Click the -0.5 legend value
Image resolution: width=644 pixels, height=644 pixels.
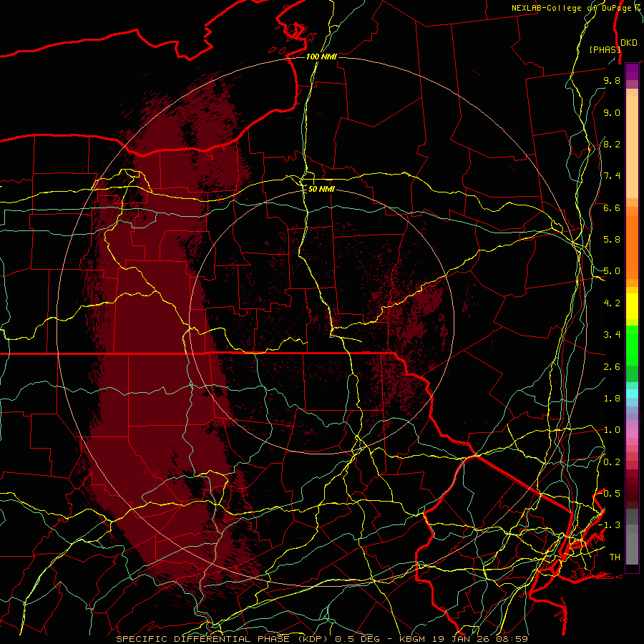click(x=610, y=494)
